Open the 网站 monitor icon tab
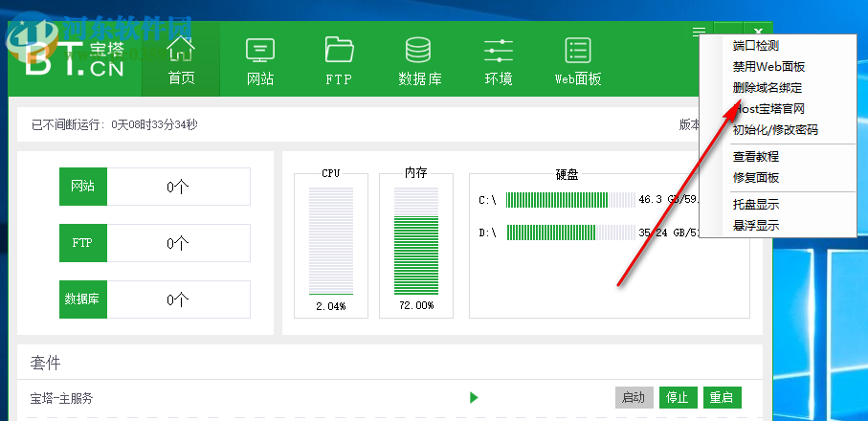 pos(260,59)
